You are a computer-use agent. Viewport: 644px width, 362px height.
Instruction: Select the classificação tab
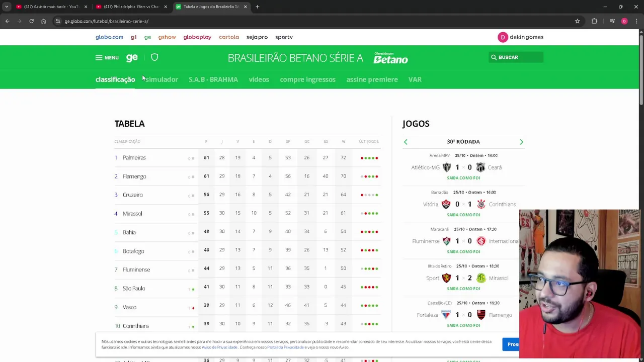coord(115,79)
